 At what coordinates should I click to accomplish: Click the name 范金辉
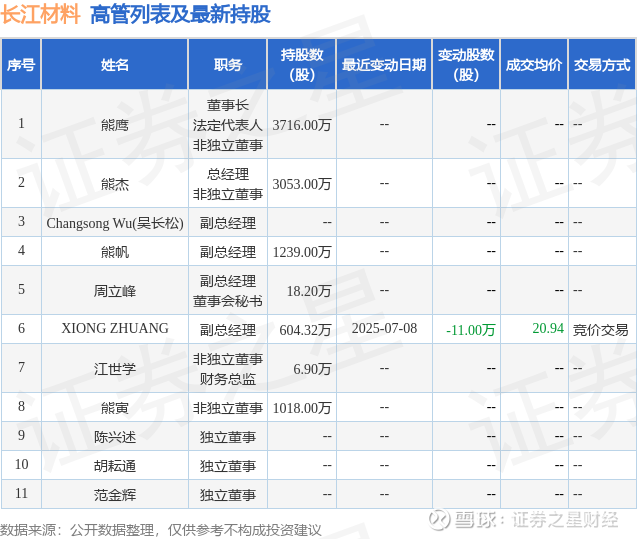coord(115,495)
